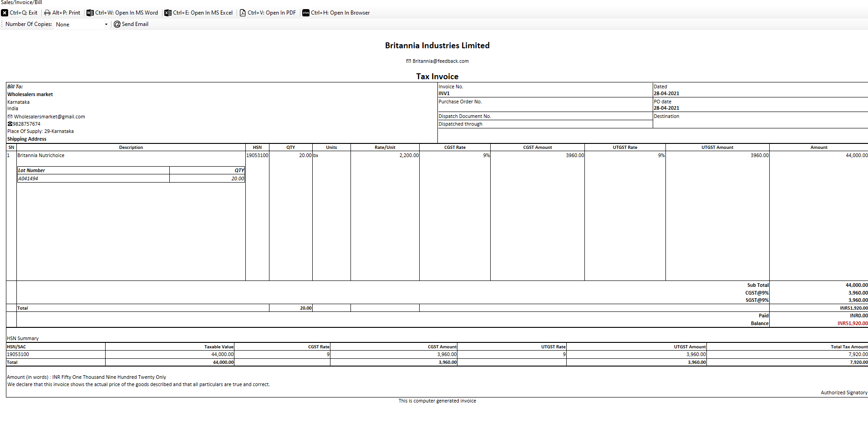The height and width of the screenshot is (428, 868).
Task: Click 'Wholesalers market' customer name
Action: pyautogui.click(x=30, y=94)
